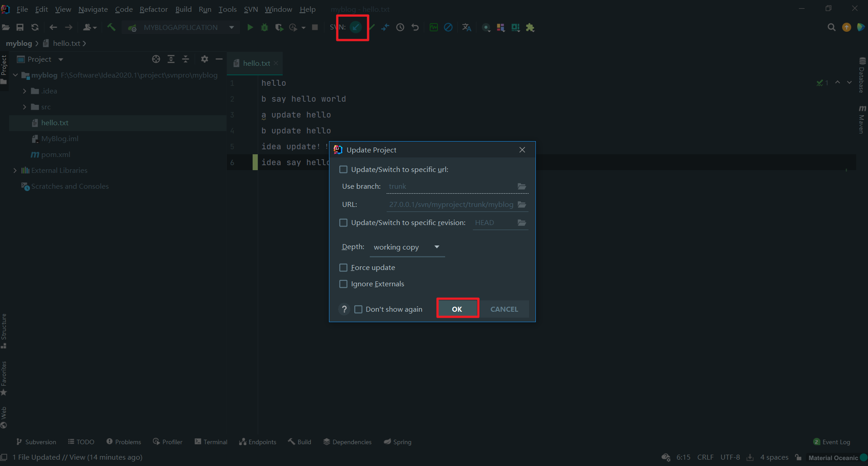Click Collapse All in Project panel
868x466 pixels.
(186, 59)
